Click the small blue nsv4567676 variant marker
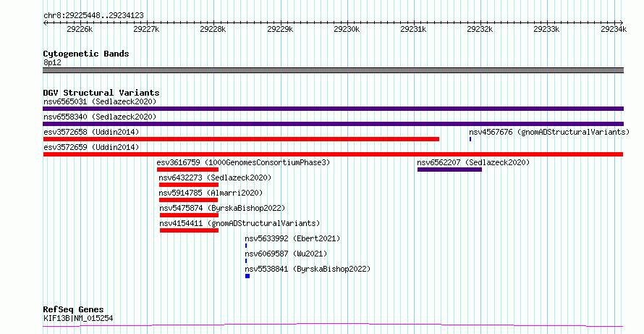This screenshot has width=644, height=334. tap(470, 139)
